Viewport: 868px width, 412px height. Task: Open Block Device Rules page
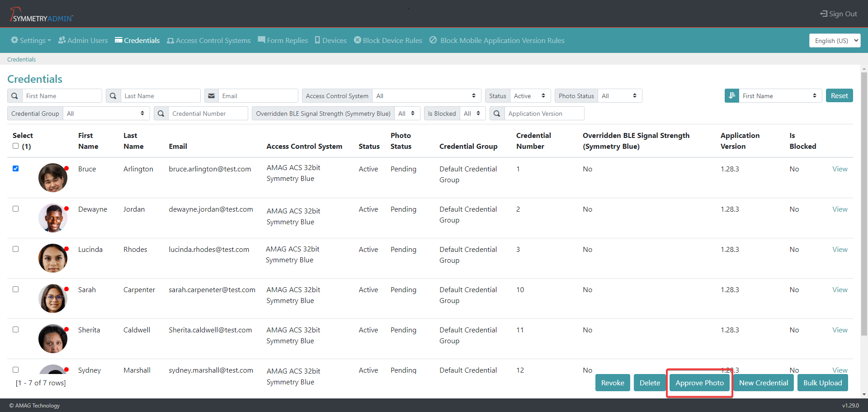pyautogui.click(x=388, y=40)
